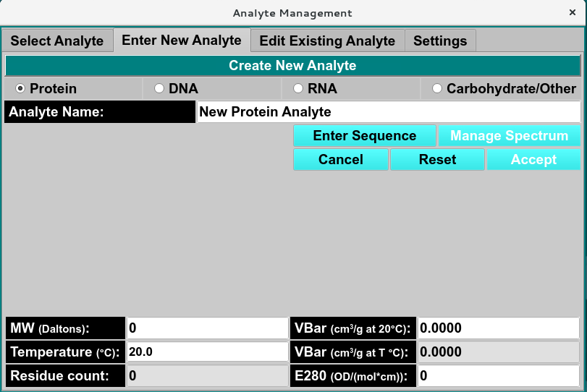Click into the Temperature field
Screen dimensions: 587x392
207,352
